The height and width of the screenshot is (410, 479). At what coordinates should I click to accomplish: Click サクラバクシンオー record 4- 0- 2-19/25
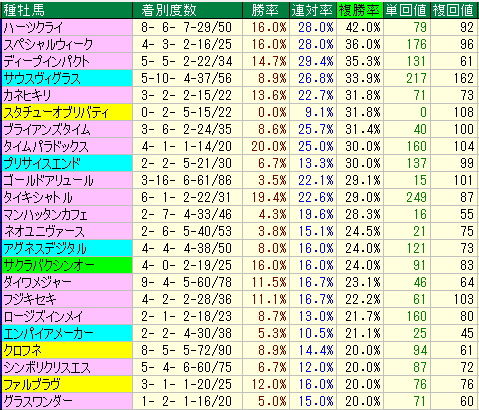(x=186, y=265)
